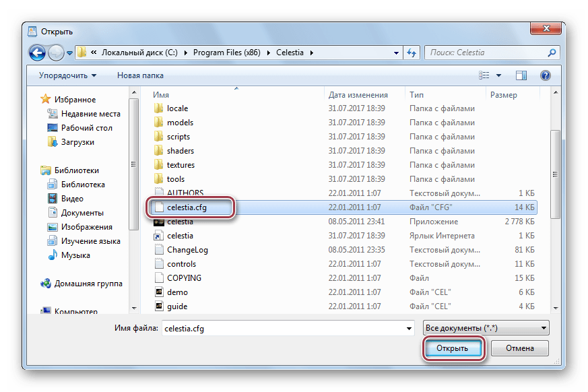Click the Новая папка toolbar button
The image size is (588, 392).
[140, 75]
